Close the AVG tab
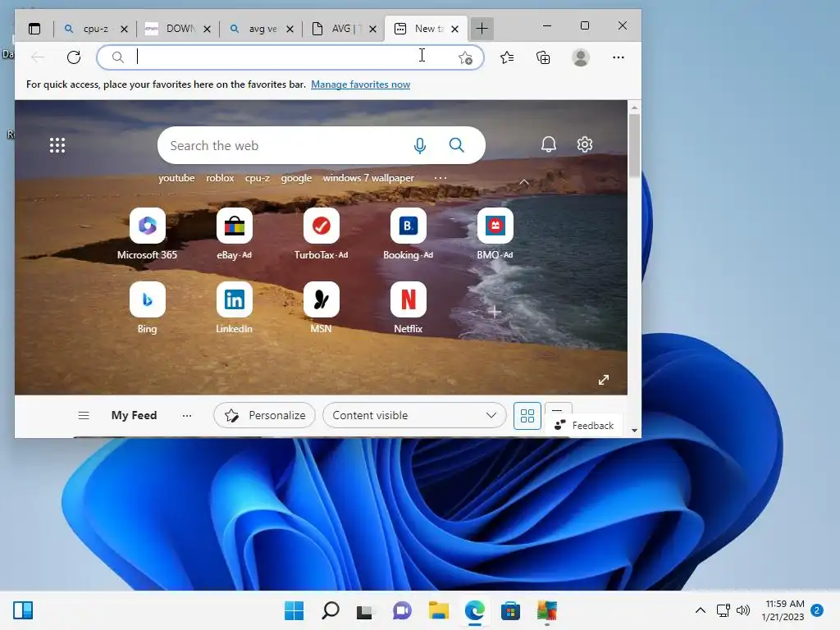Image resolution: width=840 pixels, height=630 pixels. (373, 29)
